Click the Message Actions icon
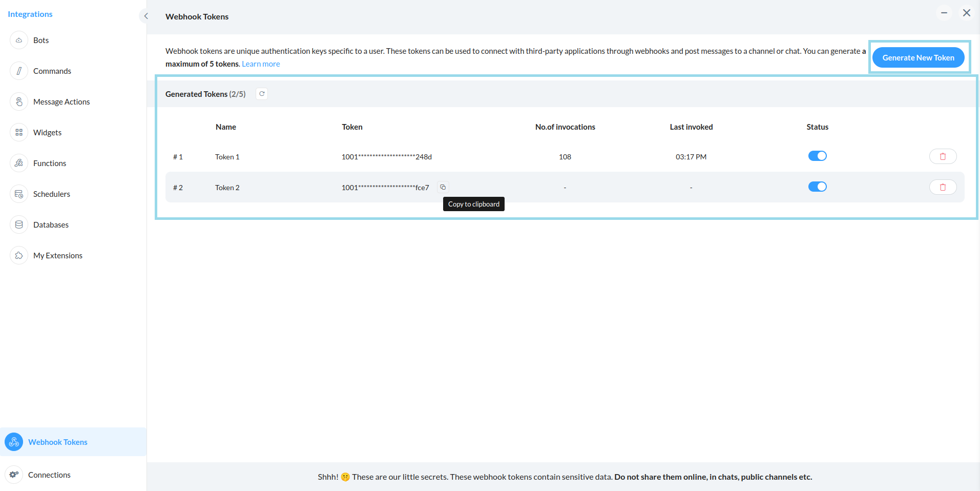The width and height of the screenshot is (980, 491). pos(19,101)
